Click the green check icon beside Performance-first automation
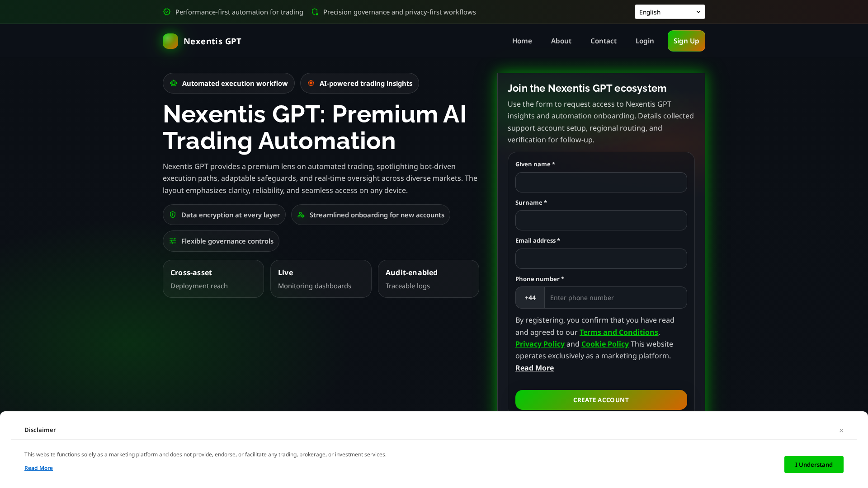This screenshot has width=868, height=488. (x=167, y=12)
